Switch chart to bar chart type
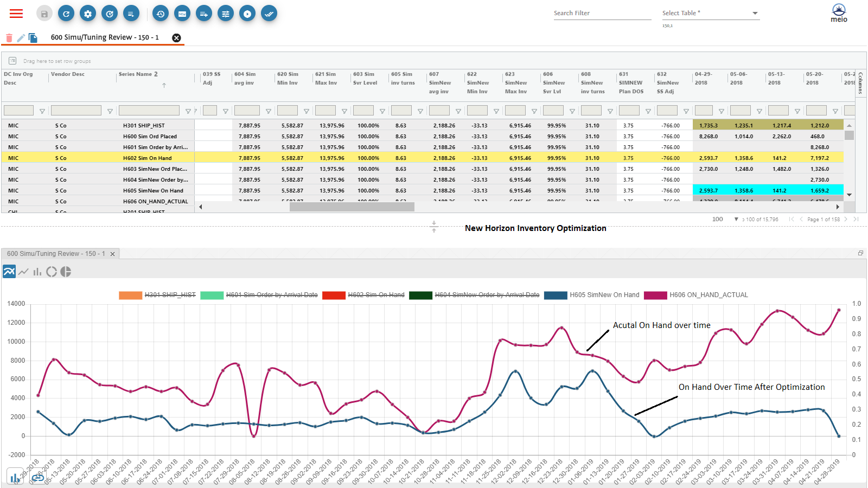Viewport: 868px width, 488px height. point(37,272)
